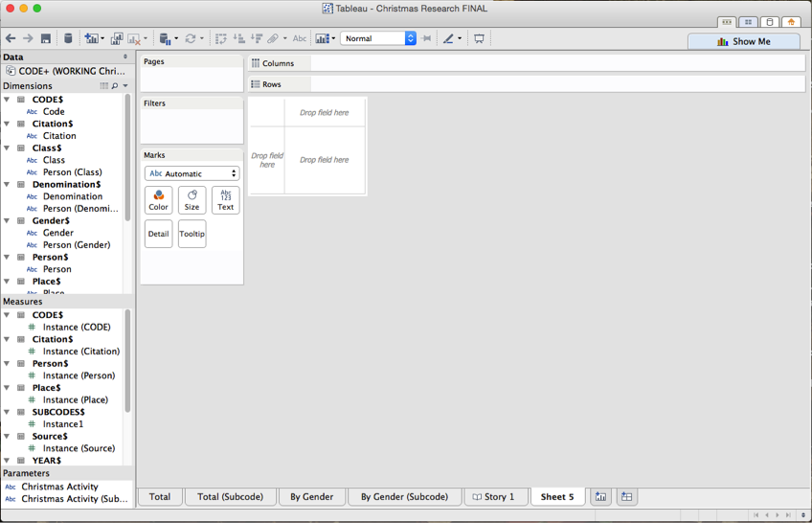Click the highlight pen icon

tap(448, 38)
